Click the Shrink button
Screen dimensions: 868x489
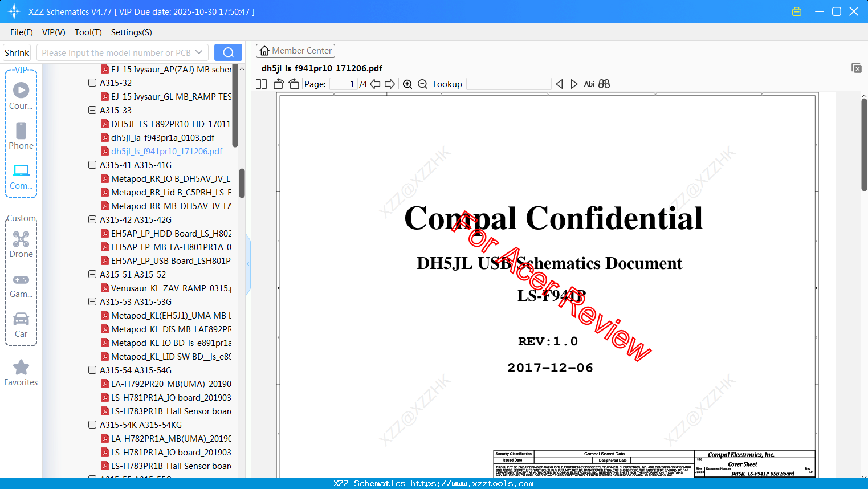[17, 52]
